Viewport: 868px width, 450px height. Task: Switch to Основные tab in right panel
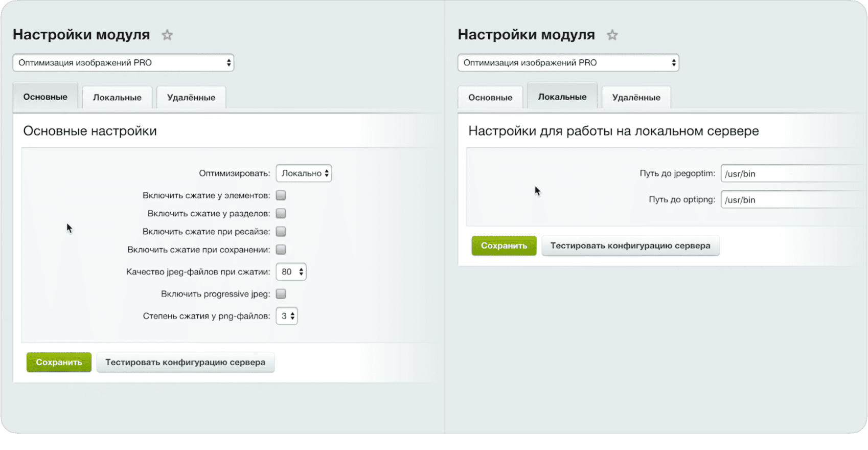490,97
